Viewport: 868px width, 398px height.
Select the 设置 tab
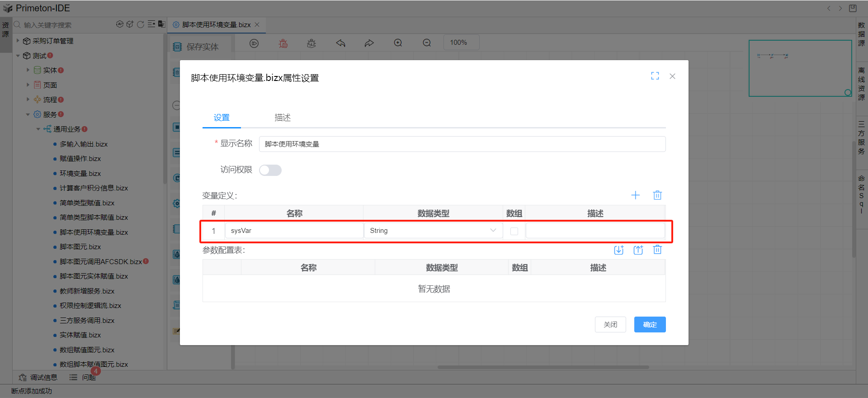pos(222,118)
